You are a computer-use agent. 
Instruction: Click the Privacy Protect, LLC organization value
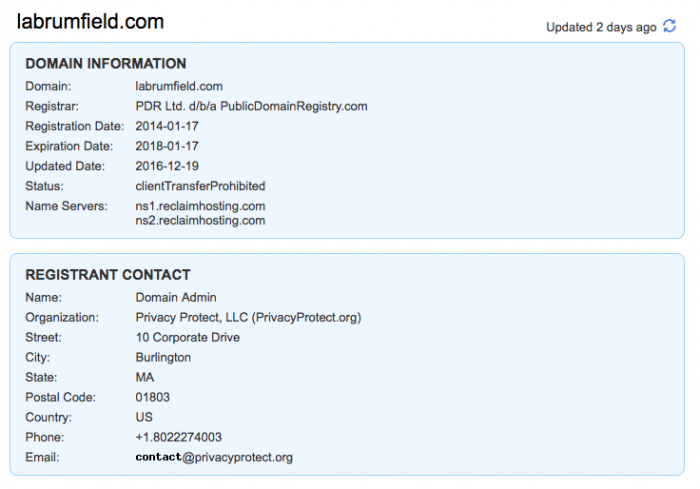pyautogui.click(x=248, y=318)
